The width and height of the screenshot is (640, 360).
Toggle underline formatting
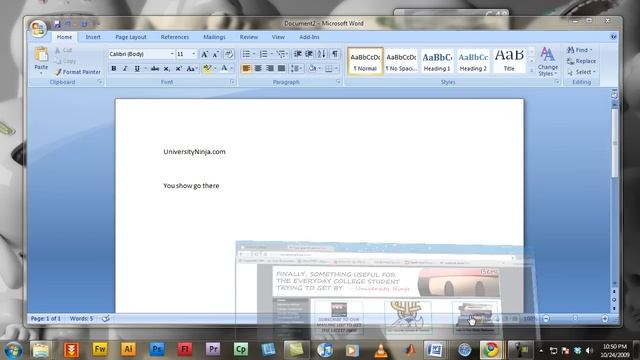(x=137, y=69)
